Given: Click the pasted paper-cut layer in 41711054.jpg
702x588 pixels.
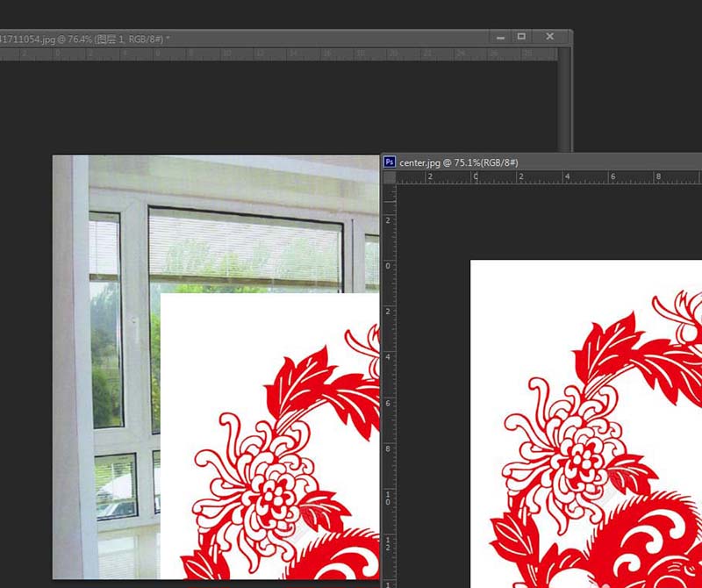Looking at the screenshot, I should 269,436.
